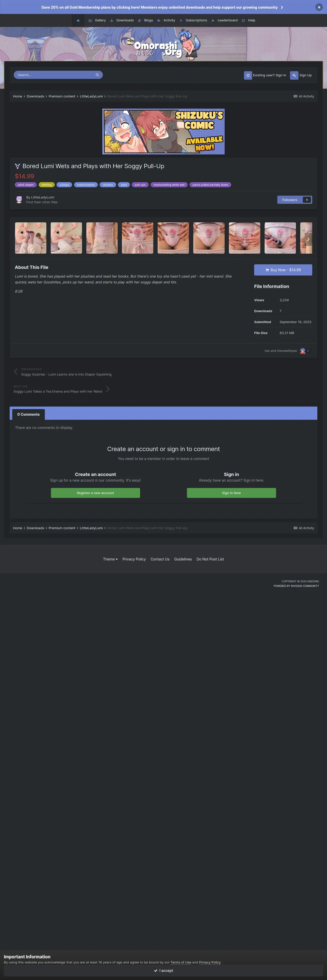327x980 pixels.
Task: Open the Downloads menu item
Action: coord(122,21)
